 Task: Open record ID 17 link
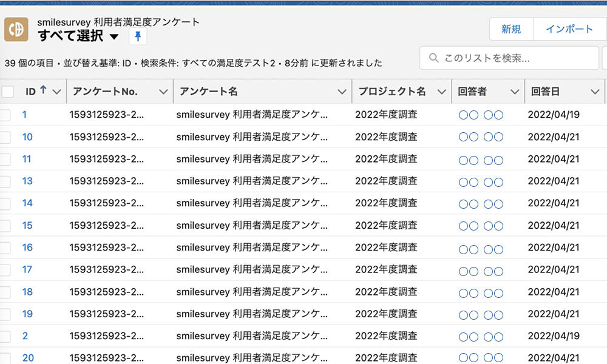click(x=27, y=269)
